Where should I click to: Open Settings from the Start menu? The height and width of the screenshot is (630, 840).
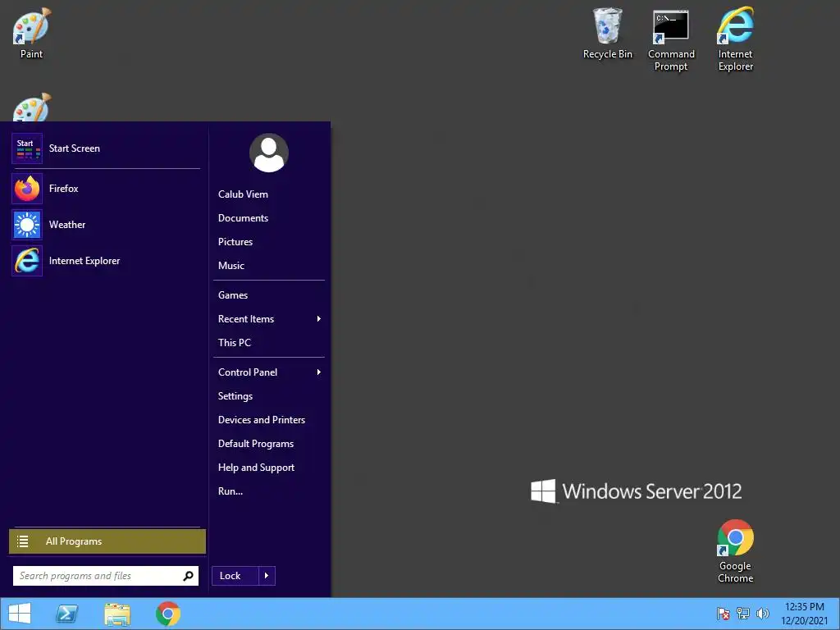coord(235,396)
